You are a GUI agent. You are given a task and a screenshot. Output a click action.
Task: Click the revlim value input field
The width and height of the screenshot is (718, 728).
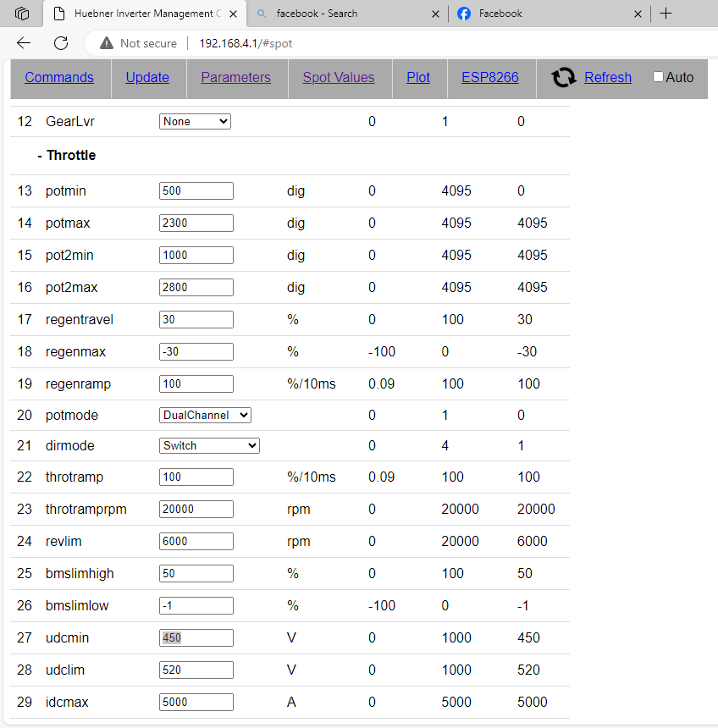(196, 542)
